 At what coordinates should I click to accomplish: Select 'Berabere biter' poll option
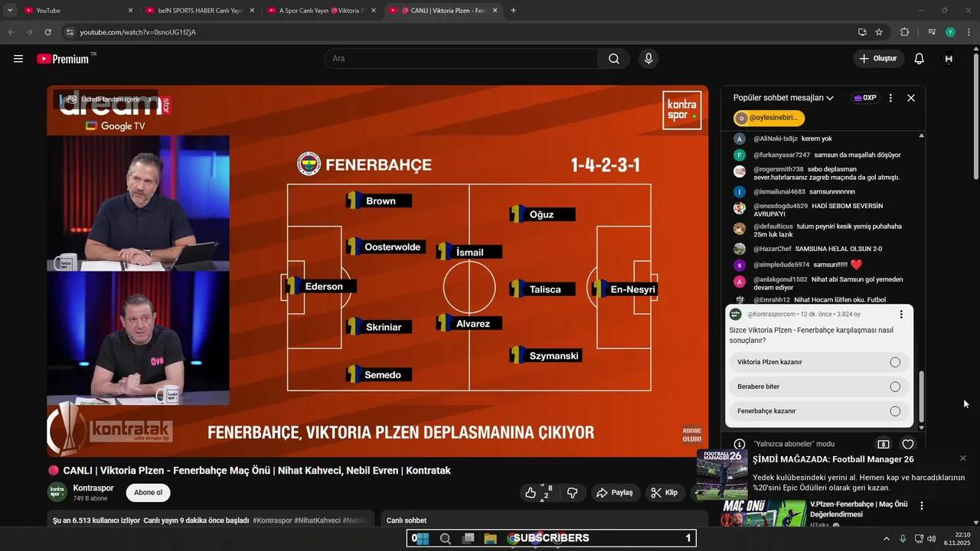[818, 386]
